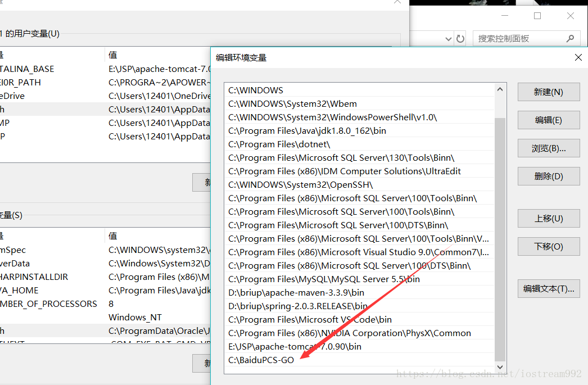
Task: Select the C:\WINDOWS\System32\Wbem entry
Action: pos(360,104)
